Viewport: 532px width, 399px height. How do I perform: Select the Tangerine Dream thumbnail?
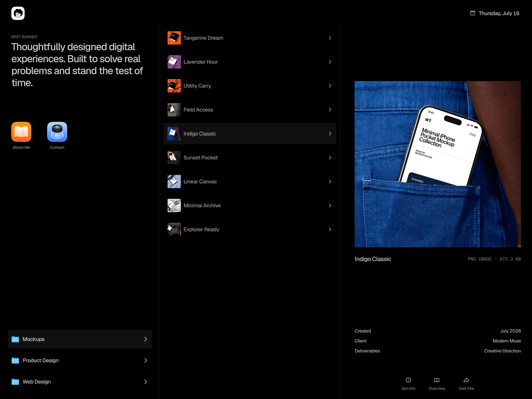174,38
